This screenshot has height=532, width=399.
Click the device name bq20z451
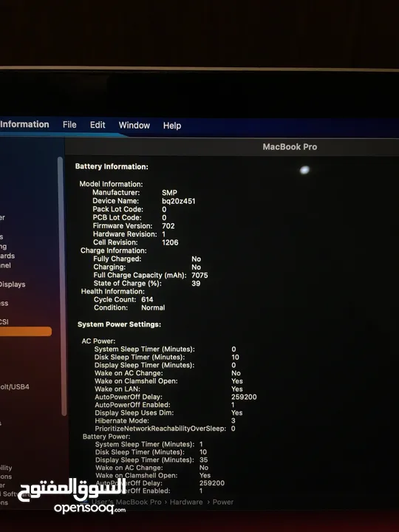[x=179, y=201]
